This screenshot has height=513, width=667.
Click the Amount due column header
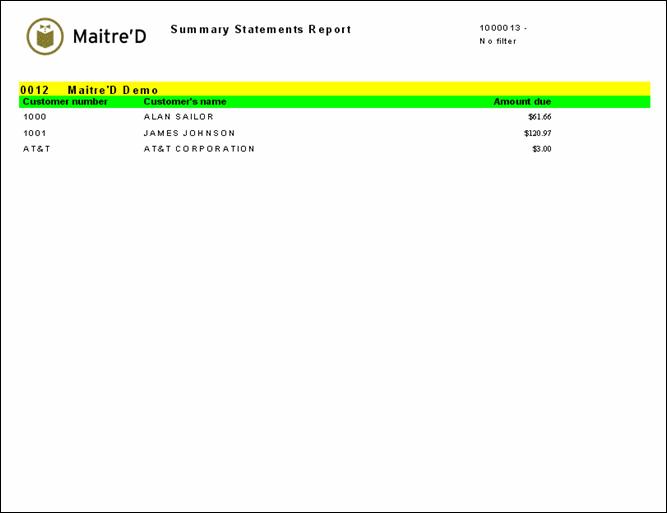click(x=522, y=101)
